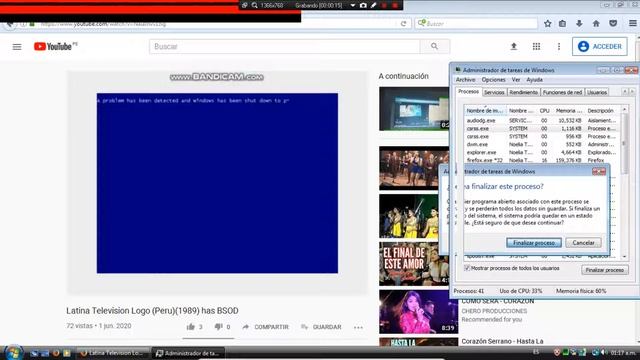Viewport: 640px width, 360px height.
Task: Reload the page in Firefox
Action: pyautogui.click(x=403, y=24)
